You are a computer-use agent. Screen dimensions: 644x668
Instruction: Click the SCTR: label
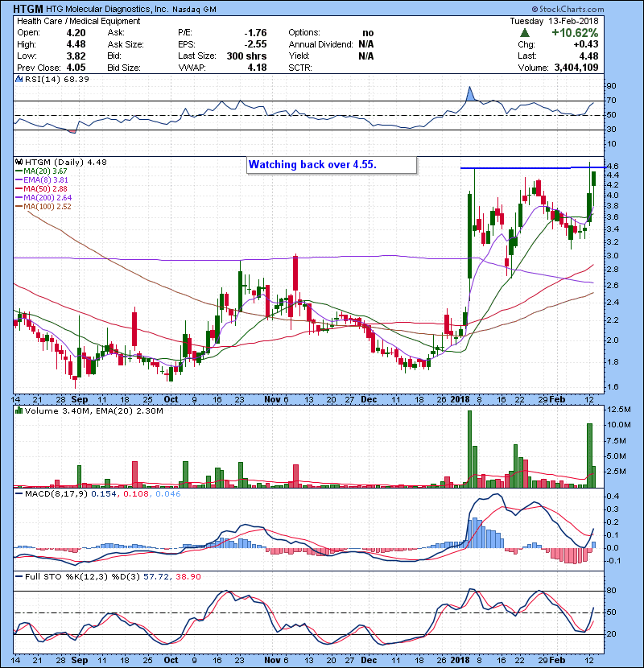[x=300, y=68]
